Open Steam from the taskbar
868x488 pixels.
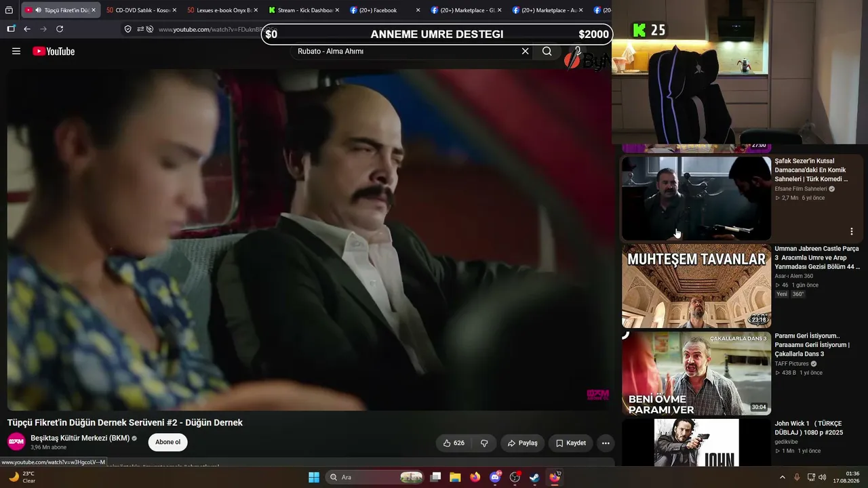click(534, 477)
